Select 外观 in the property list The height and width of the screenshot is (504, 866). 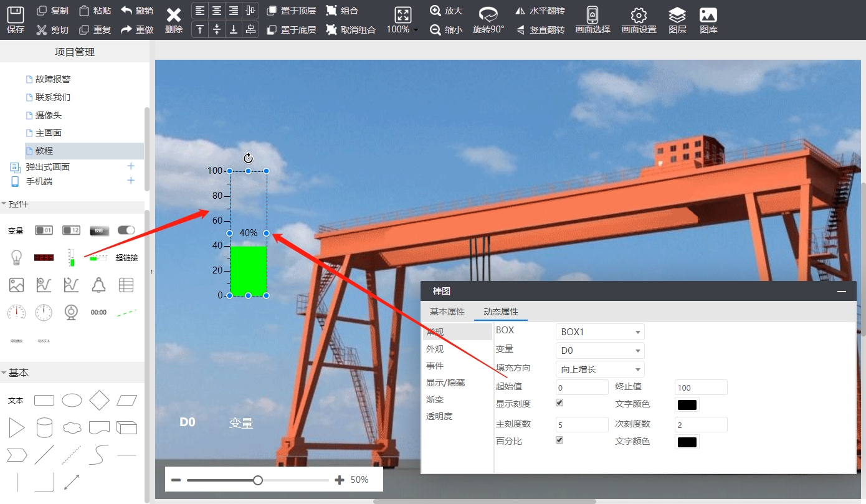tap(435, 349)
